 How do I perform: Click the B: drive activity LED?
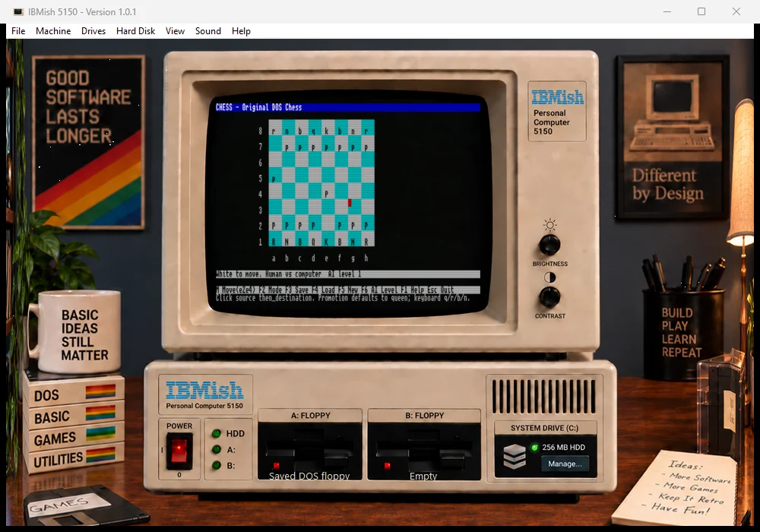pyautogui.click(x=217, y=465)
